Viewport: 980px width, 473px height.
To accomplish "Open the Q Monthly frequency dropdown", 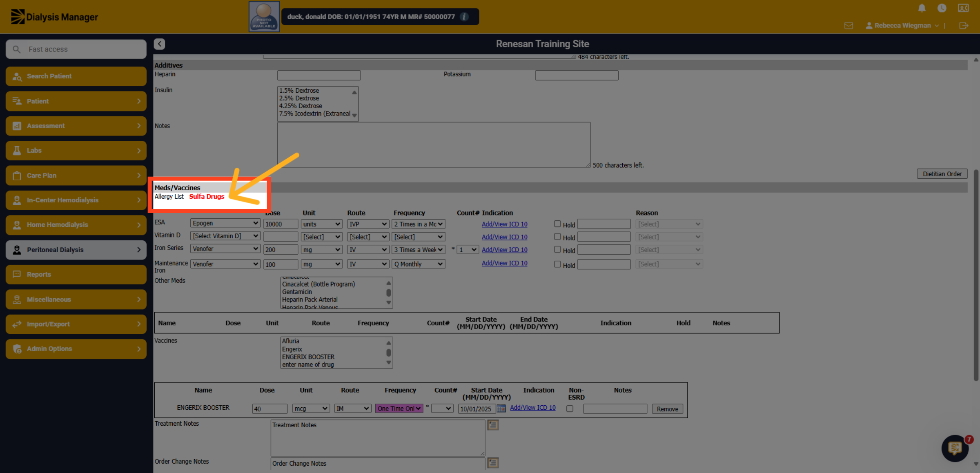I will click(x=418, y=264).
